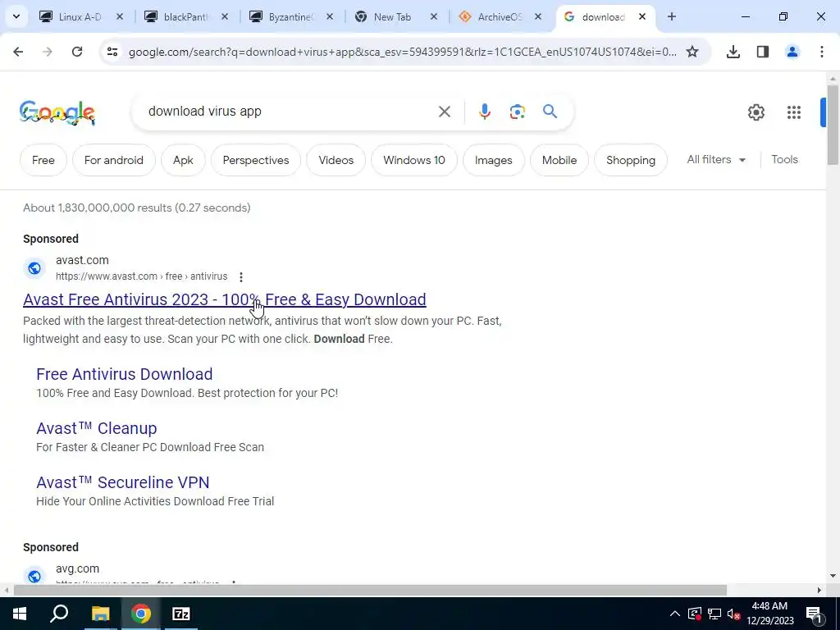Go back using the browser back arrow
Screen dimensions: 840x630
(18, 52)
